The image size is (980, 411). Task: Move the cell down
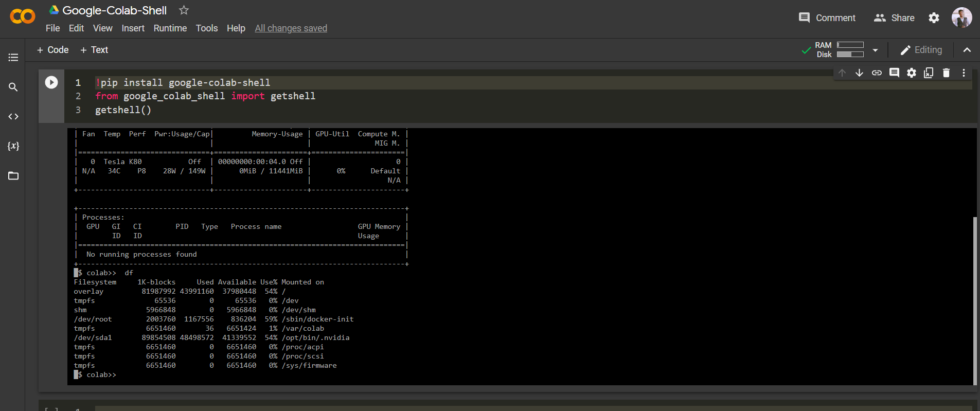[859, 73]
